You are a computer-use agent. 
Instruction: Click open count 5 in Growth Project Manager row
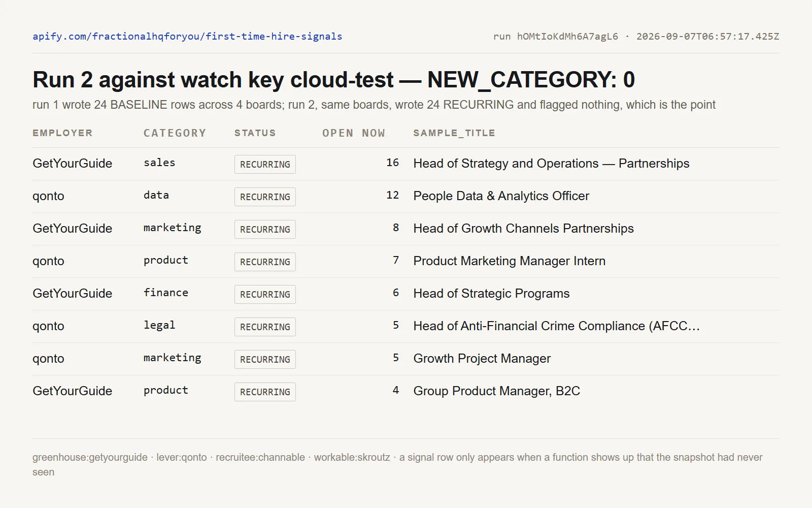(396, 358)
